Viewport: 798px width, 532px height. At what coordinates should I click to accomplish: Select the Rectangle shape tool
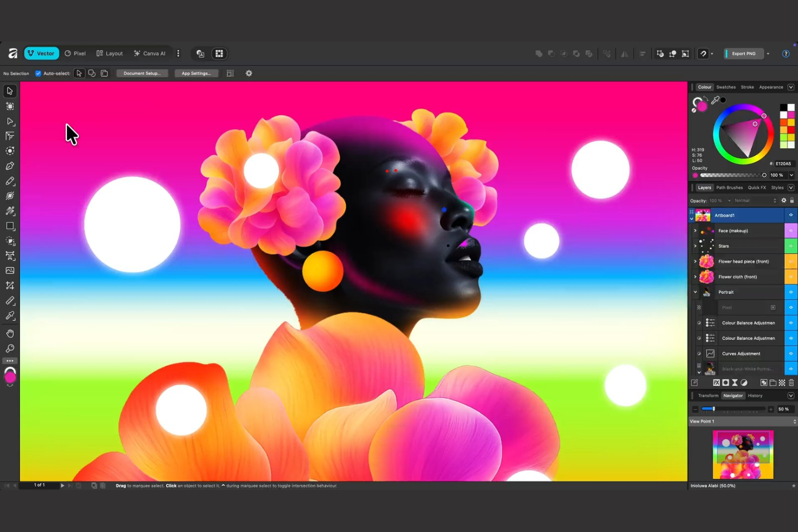[10, 226]
